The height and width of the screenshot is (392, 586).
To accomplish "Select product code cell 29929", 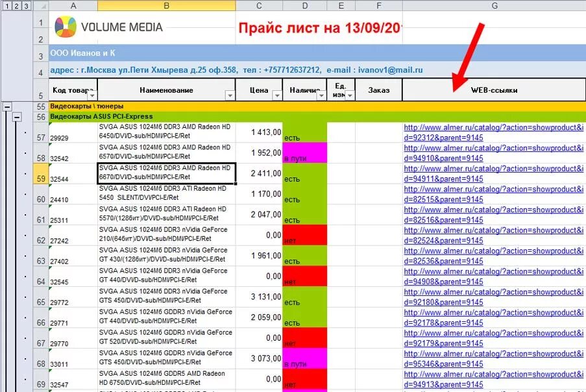I will click(73, 132).
